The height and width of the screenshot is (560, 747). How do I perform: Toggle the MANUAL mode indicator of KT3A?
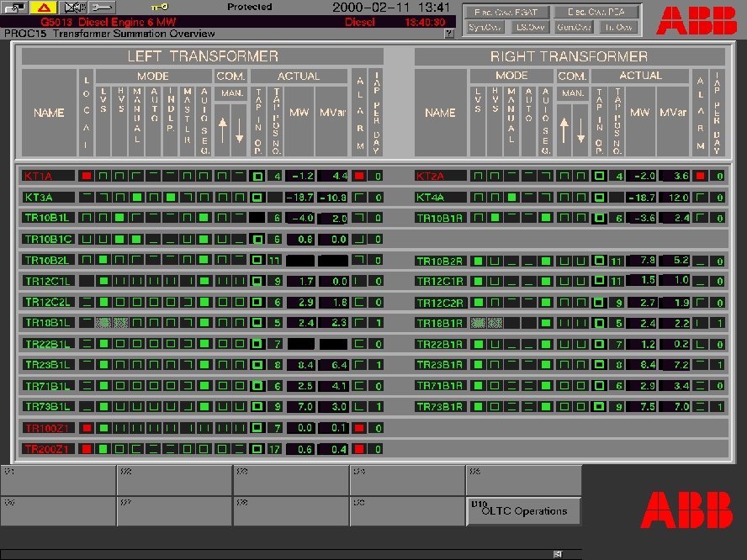tap(137, 197)
